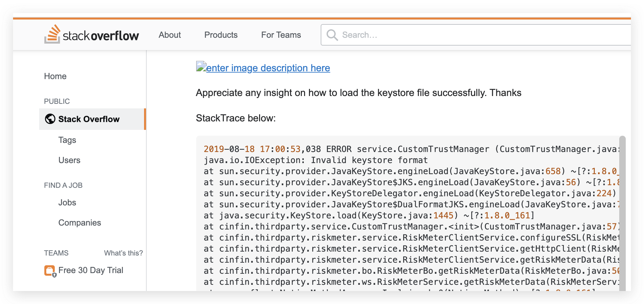
Task: Open the 'enter image description here' link
Action: pyautogui.click(x=268, y=68)
